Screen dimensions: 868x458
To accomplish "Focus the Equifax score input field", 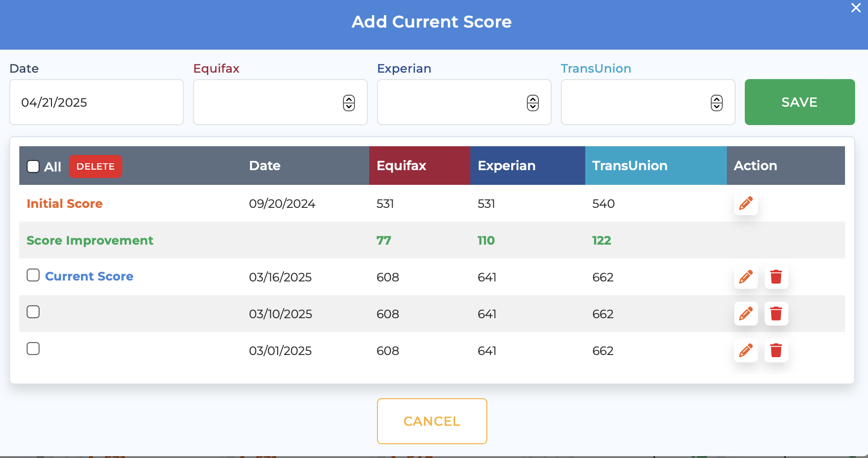I will click(280, 102).
